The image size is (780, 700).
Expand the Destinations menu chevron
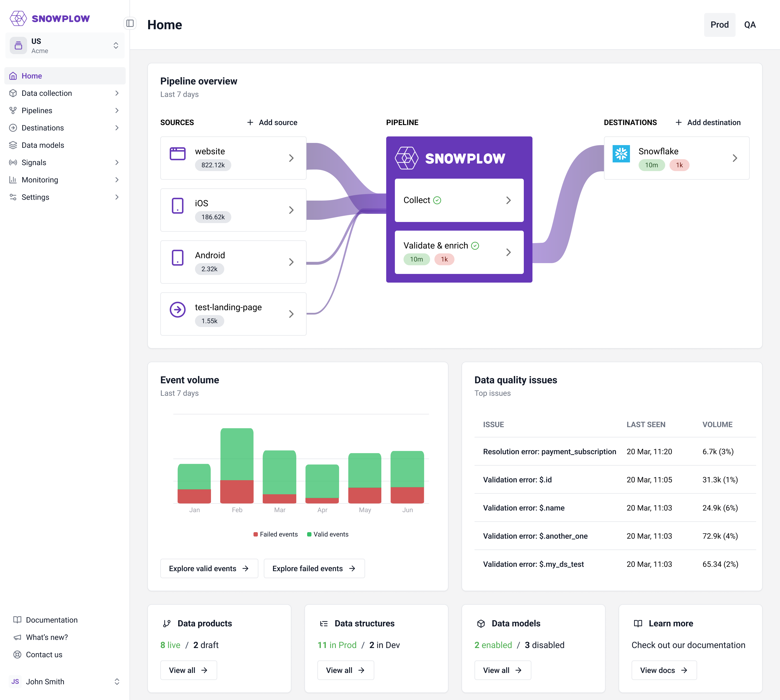tap(117, 128)
